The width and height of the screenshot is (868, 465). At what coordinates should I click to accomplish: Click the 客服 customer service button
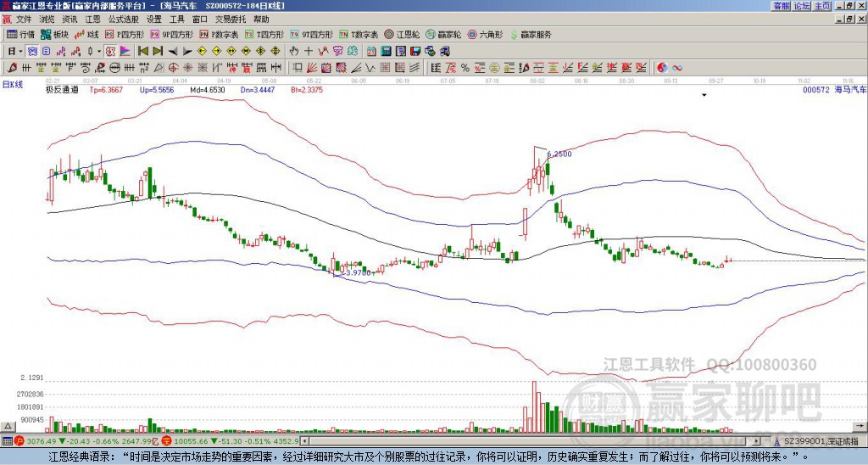(782, 6)
